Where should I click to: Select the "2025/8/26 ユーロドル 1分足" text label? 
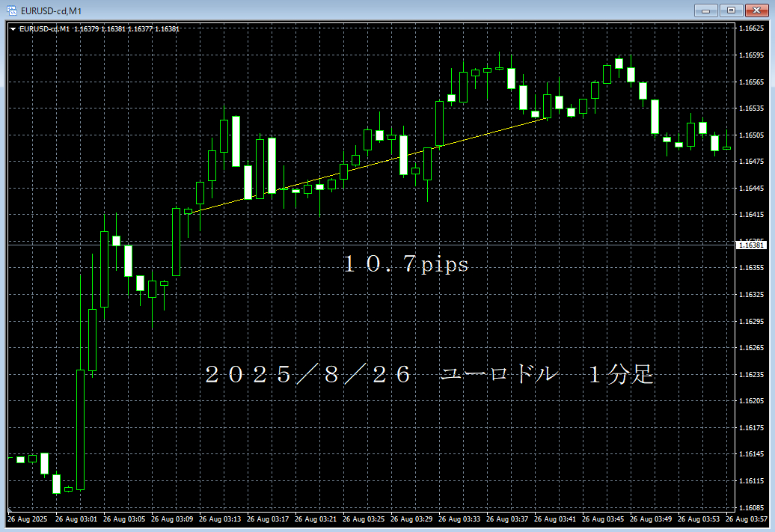pyautogui.click(x=429, y=375)
